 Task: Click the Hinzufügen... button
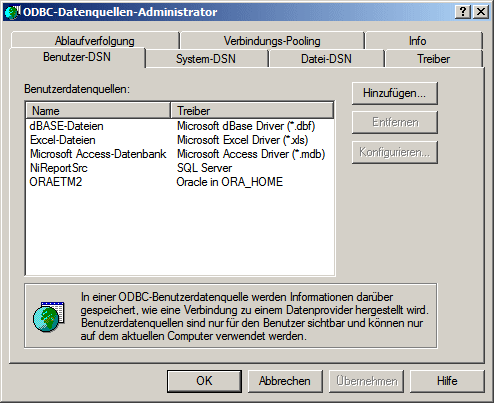(x=395, y=93)
